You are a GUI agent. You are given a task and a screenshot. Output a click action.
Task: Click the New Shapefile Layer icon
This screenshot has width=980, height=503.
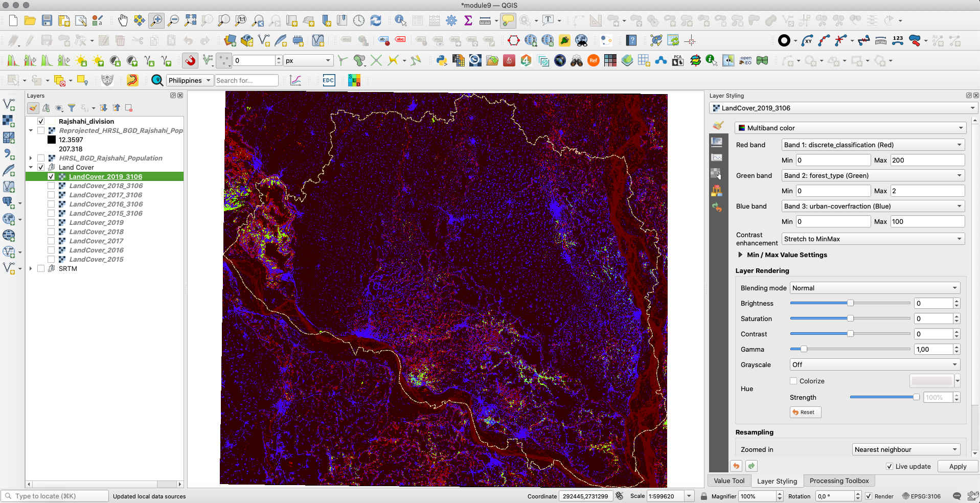click(264, 40)
